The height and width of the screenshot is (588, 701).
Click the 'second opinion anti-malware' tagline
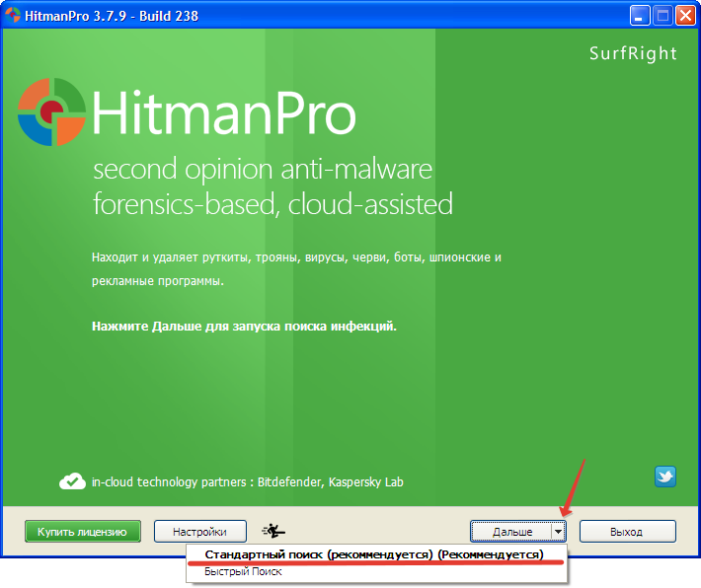pyautogui.click(x=263, y=170)
